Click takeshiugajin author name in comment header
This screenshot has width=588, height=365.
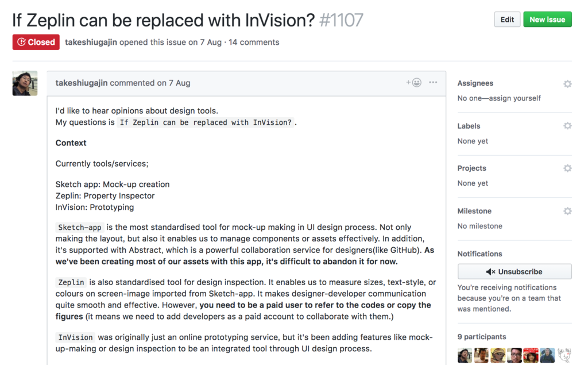pyautogui.click(x=82, y=83)
